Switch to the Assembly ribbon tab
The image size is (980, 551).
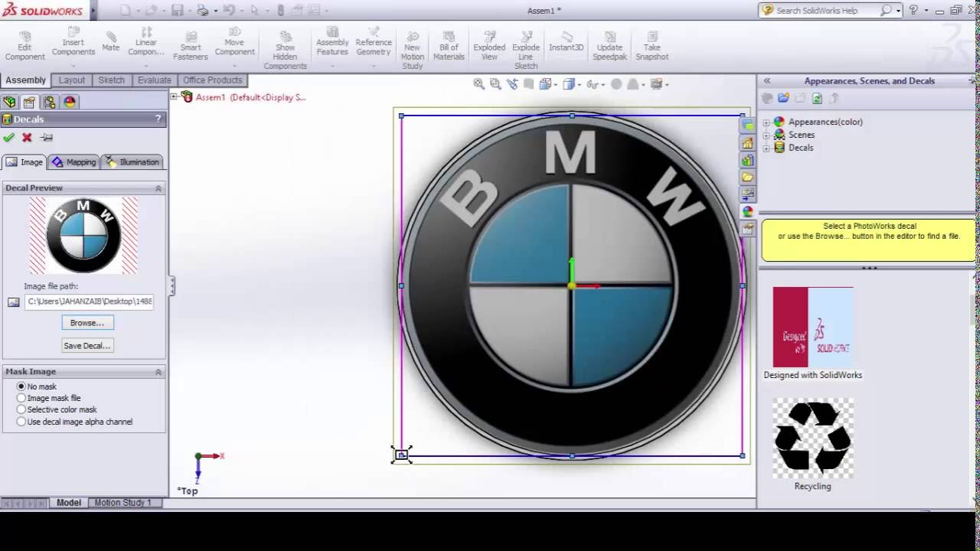[x=26, y=80]
